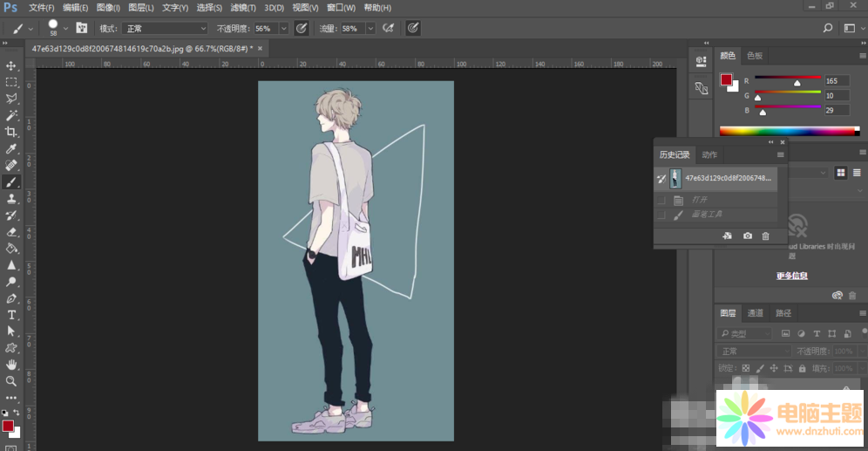Image resolution: width=868 pixels, height=451 pixels.
Task: Pick the Eyedropper tool
Action: pyautogui.click(x=11, y=149)
